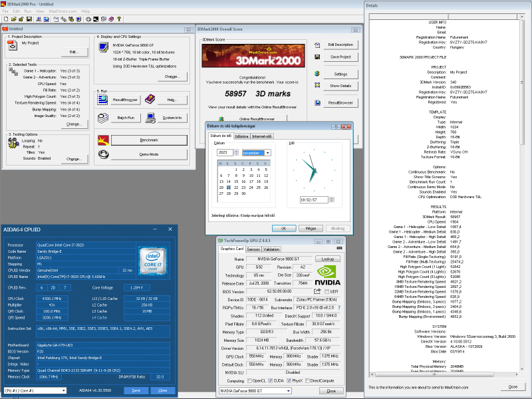Viewport: 532px width, 399px height.
Task: Toggle the CUDA checkbox in GPU-Z
Action: [271, 380]
